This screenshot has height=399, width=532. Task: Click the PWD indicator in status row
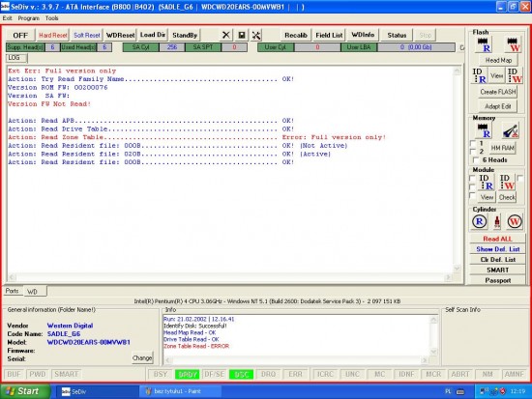click(38, 374)
